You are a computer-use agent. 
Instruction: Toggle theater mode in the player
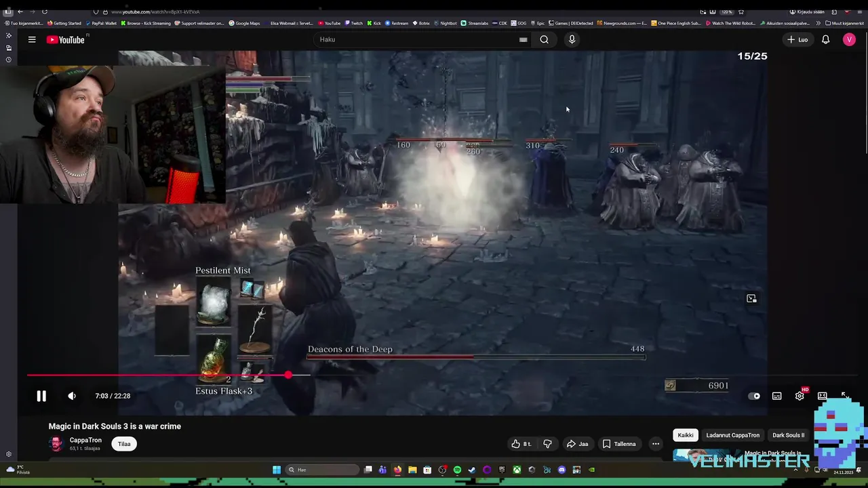(822, 396)
